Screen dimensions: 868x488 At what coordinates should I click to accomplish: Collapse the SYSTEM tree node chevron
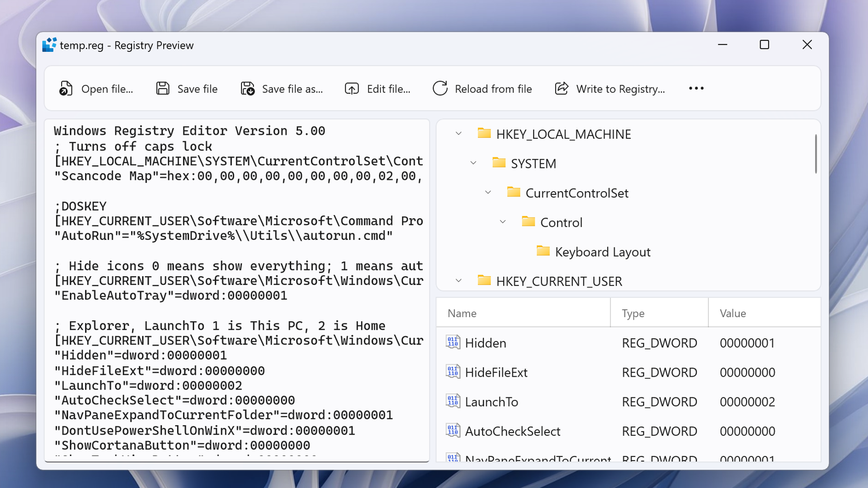point(473,163)
